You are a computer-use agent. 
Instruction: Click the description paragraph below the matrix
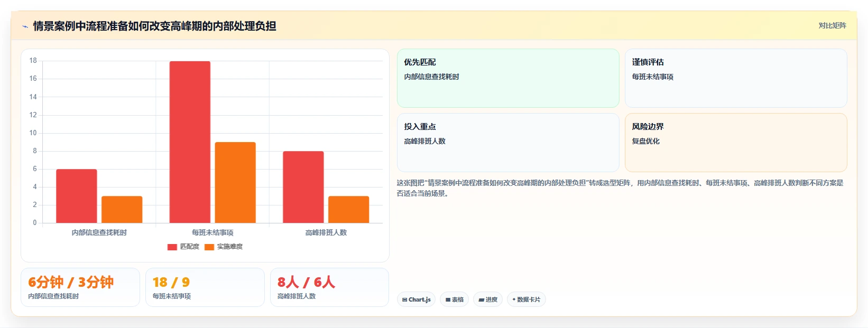(620, 188)
